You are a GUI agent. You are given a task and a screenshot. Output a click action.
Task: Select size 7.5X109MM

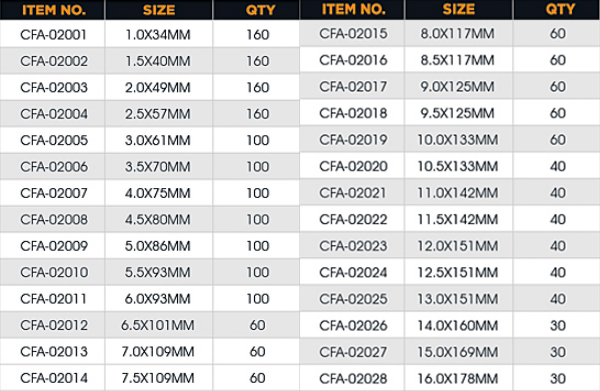158,378
